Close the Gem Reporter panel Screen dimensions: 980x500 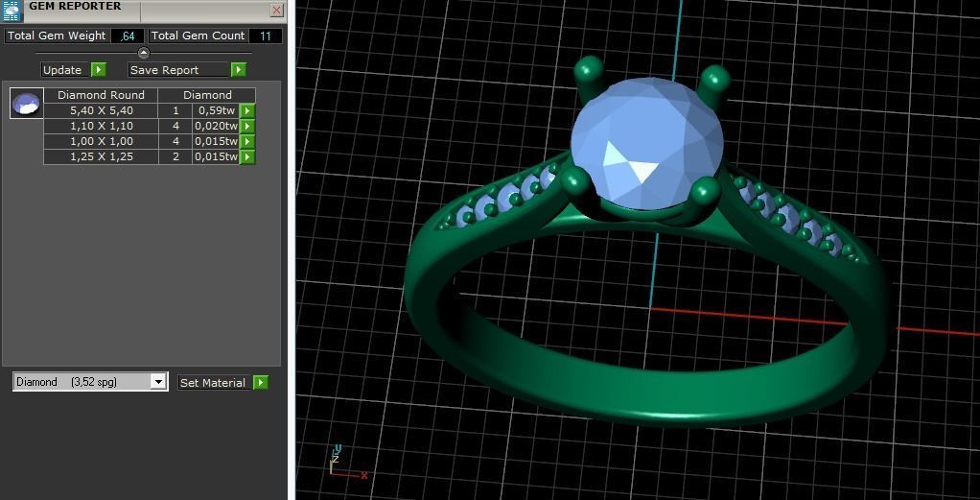pos(277,10)
